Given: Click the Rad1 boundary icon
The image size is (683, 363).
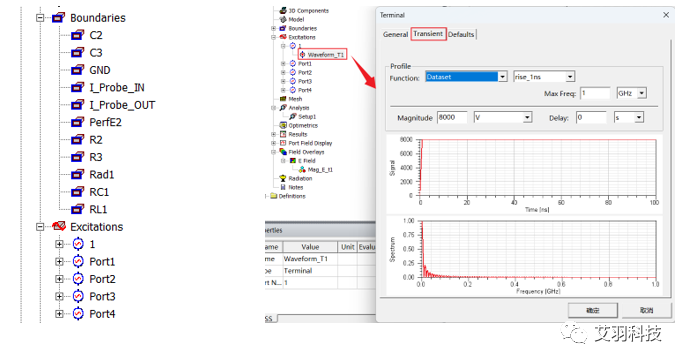Looking at the screenshot, I should [78, 174].
